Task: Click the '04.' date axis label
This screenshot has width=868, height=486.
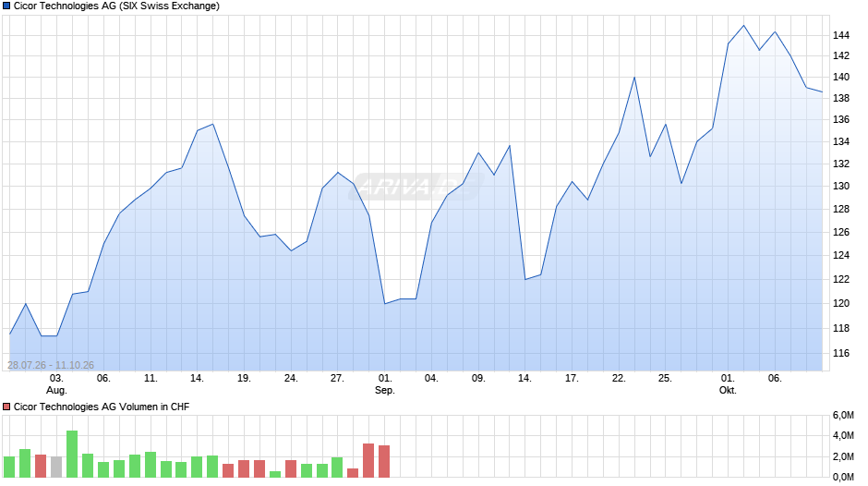Action: [x=431, y=379]
